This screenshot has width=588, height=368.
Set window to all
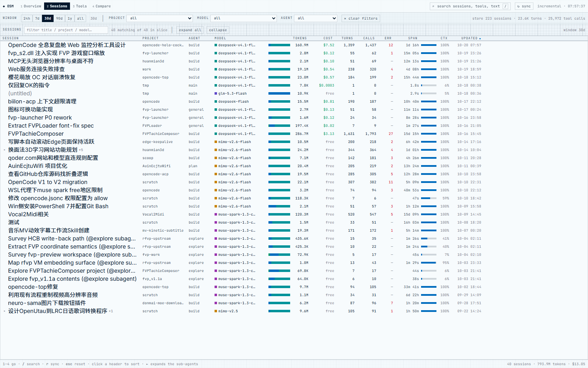pyautogui.click(x=80, y=18)
